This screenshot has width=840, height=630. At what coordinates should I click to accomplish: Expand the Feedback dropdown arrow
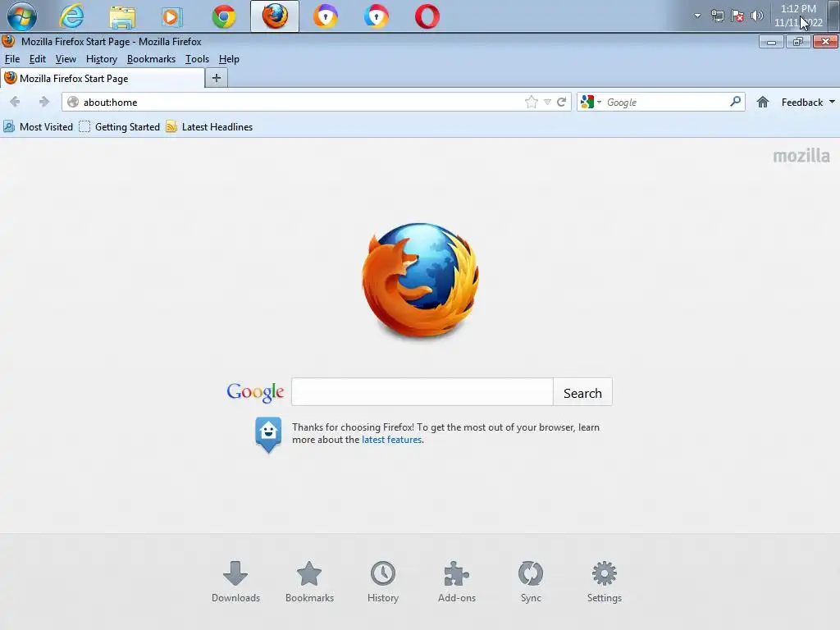(832, 102)
